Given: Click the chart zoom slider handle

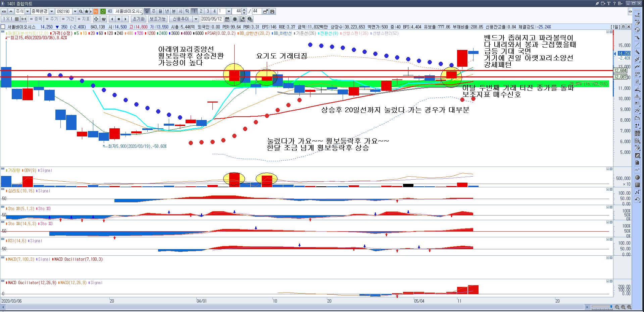Looking at the screenshot, I should (611, 307).
